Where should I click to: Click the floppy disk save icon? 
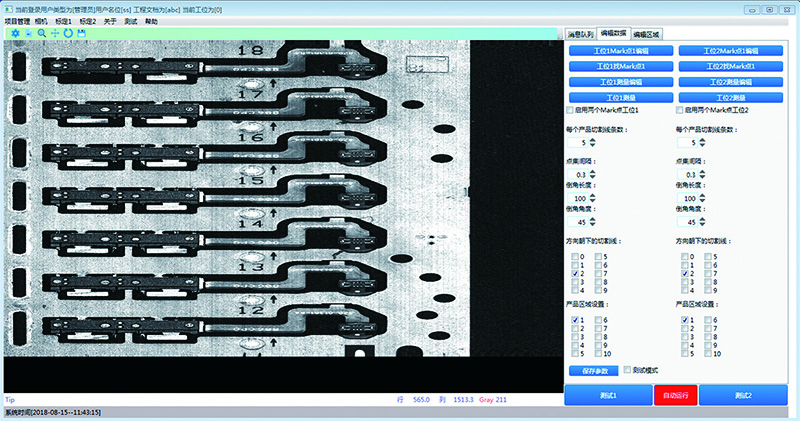click(x=81, y=33)
